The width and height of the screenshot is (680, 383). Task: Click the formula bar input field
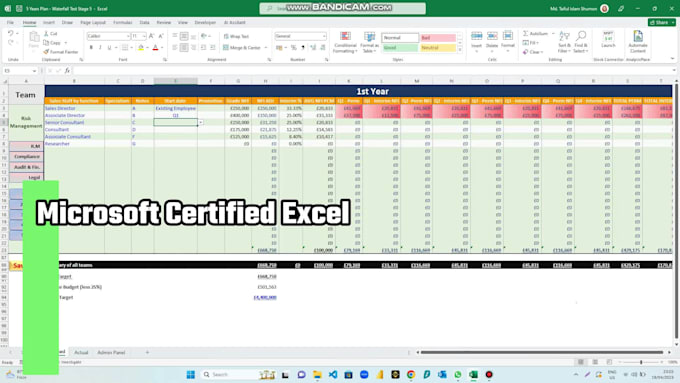(x=373, y=71)
